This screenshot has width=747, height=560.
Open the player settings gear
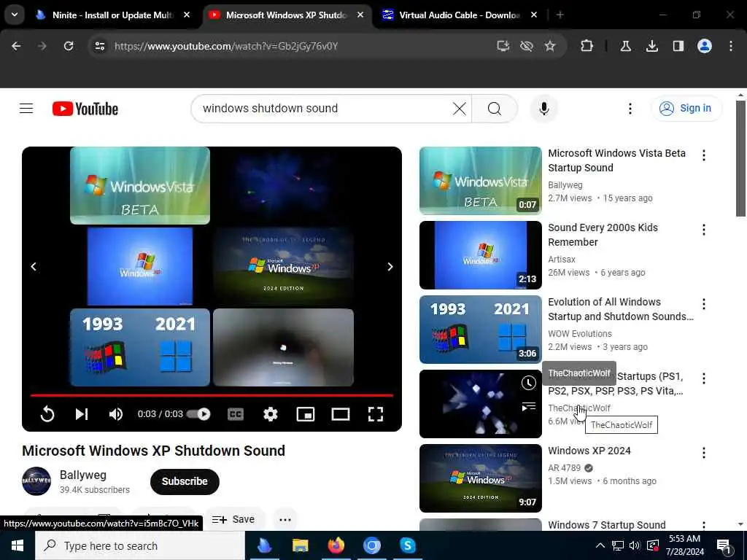(270, 414)
